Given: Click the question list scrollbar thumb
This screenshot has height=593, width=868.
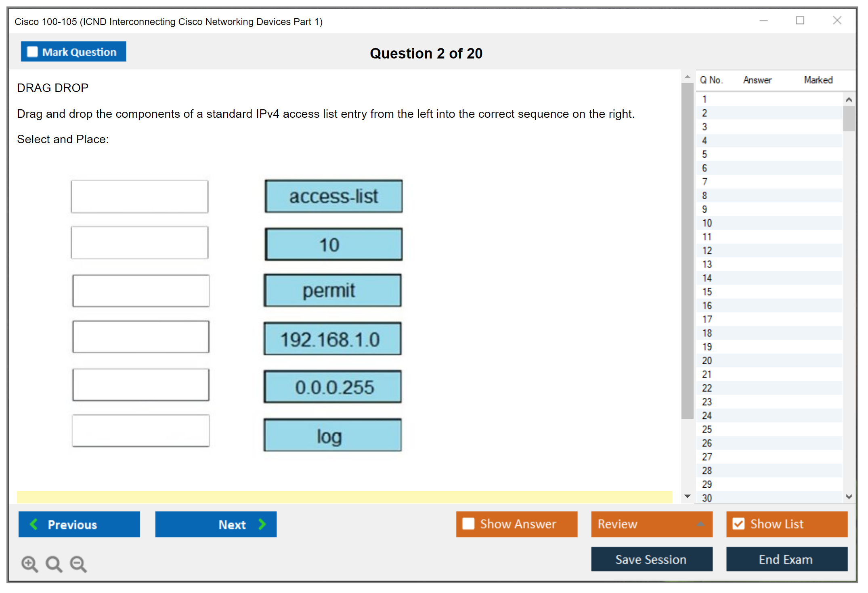Looking at the screenshot, I should pyautogui.click(x=849, y=119).
